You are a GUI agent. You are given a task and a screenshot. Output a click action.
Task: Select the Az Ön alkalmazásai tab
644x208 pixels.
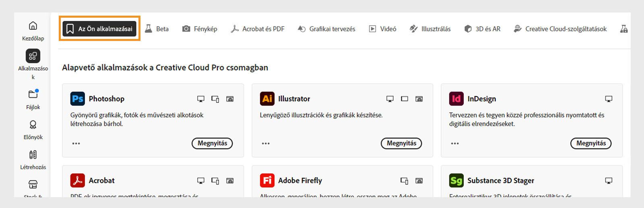[99, 29]
